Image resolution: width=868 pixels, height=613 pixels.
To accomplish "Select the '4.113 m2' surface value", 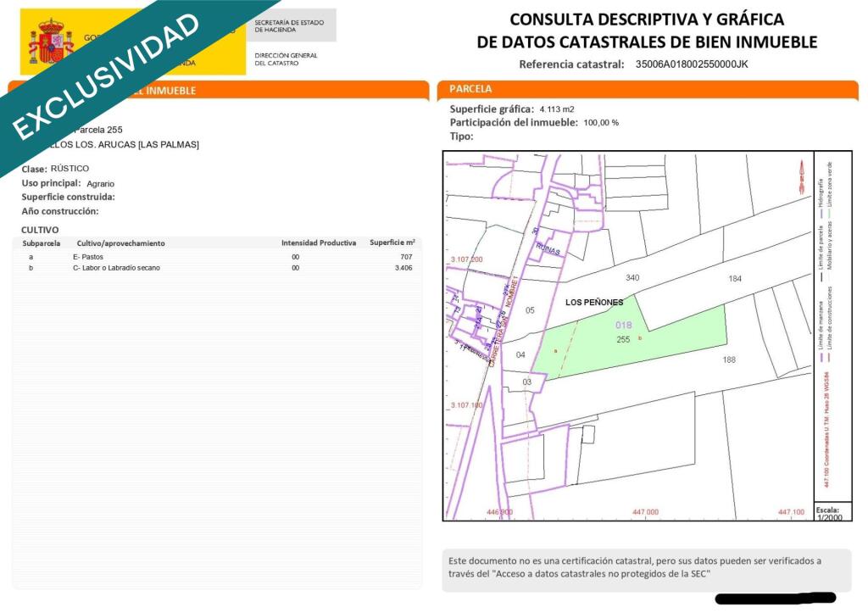I will click(x=556, y=109).
